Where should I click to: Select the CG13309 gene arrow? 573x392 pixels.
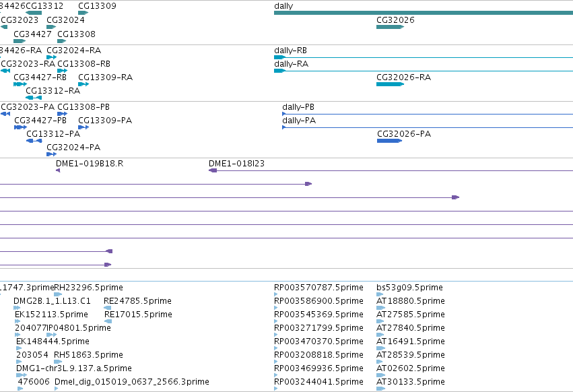83,13
